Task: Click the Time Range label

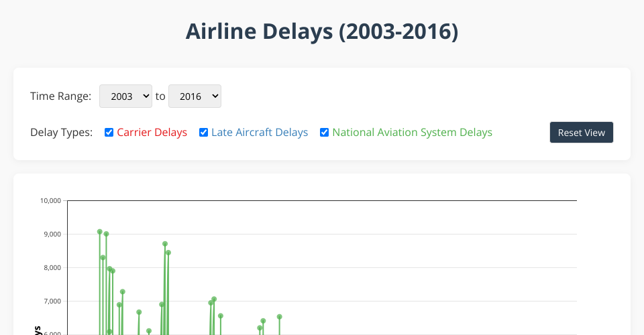Action: click(60, 96)
